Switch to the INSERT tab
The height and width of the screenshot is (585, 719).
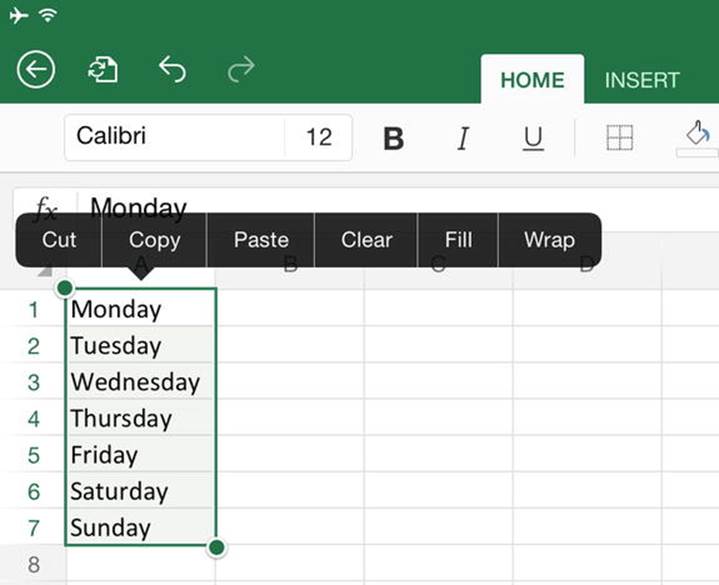pyautogui.click(x=642, y=80)
